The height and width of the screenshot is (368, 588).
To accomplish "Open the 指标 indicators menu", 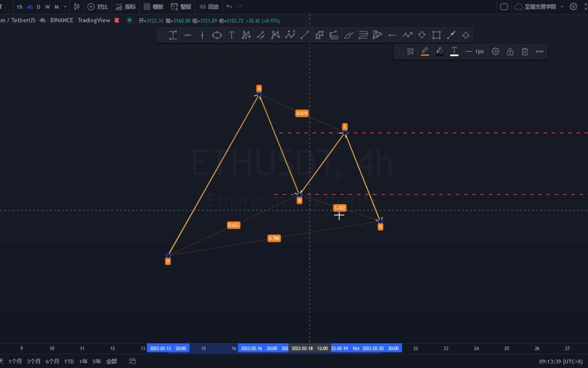I will [126, 7].
